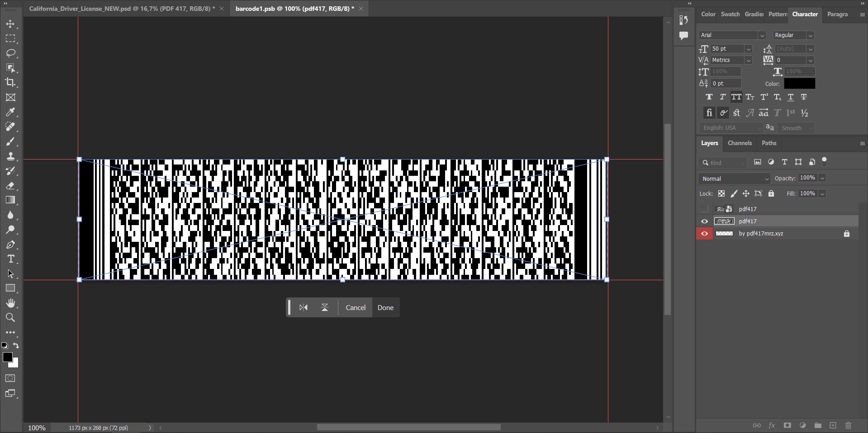
Task: Open the Smooth anti-aliasing dropdown
Action: tap(811, 128)
